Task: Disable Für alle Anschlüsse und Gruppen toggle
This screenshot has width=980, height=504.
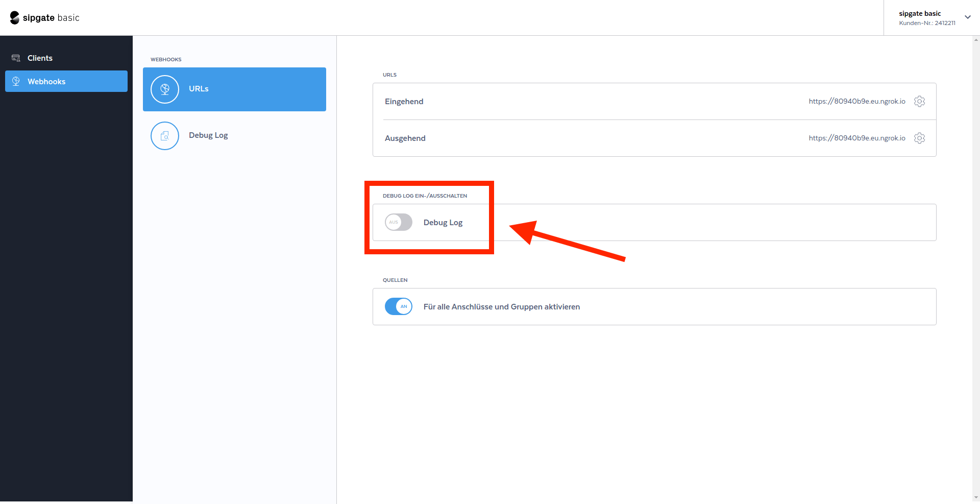Action: 399,306
